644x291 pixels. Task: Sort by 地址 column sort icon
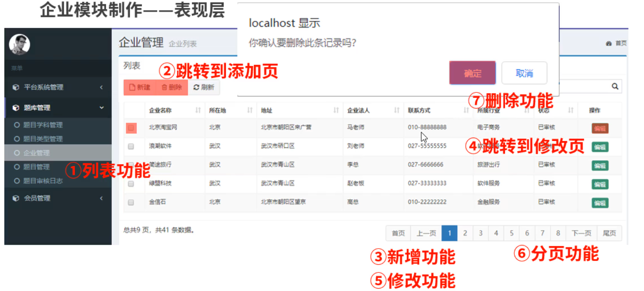click(336, 110)
